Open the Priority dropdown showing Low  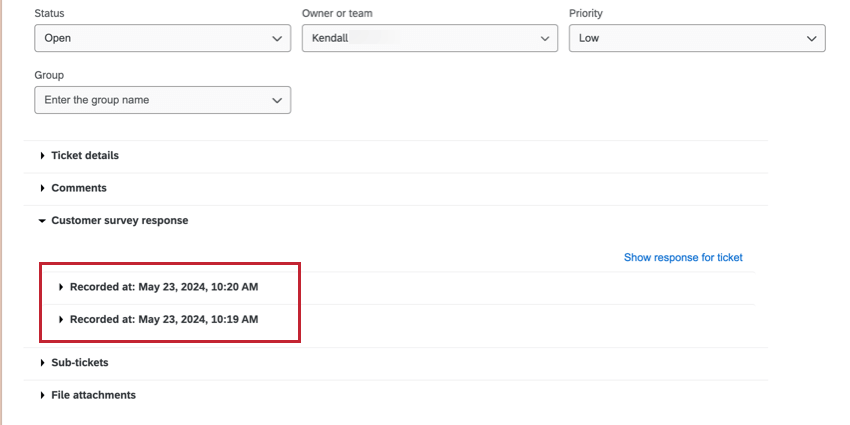[x=697, y=38]
